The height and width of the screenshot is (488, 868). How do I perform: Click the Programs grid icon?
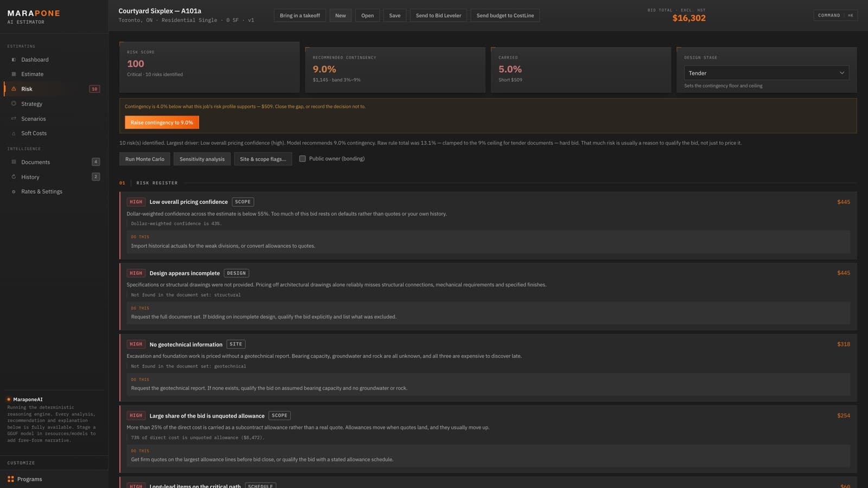pyautogui.click(x=11, y=479)
